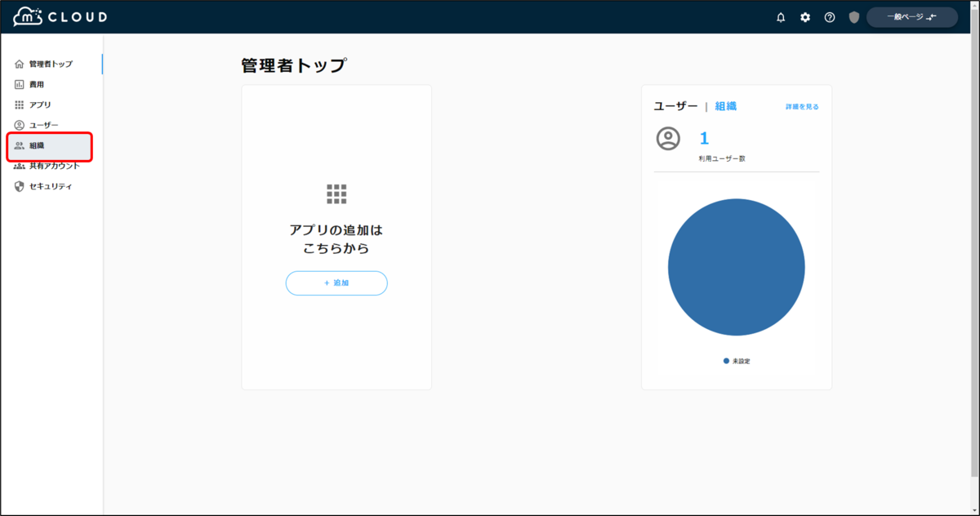Open the アプリ grid icon in sidebar

point(18,105)
